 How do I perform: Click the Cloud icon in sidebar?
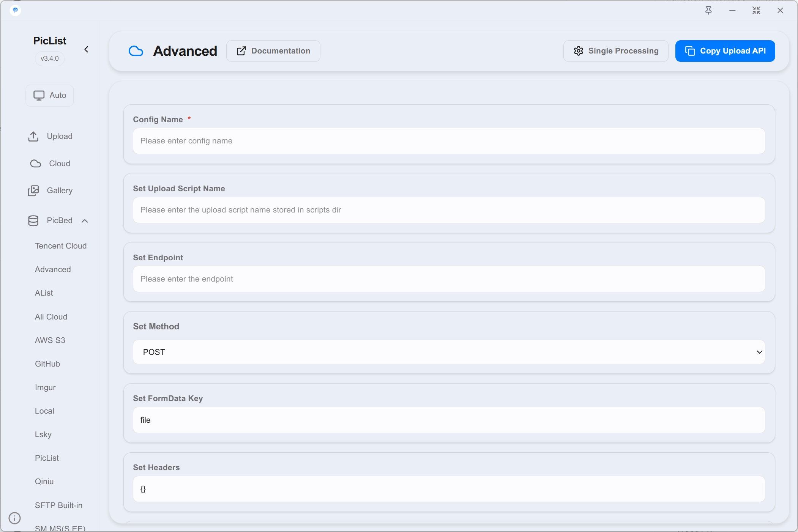coord(36,164)
